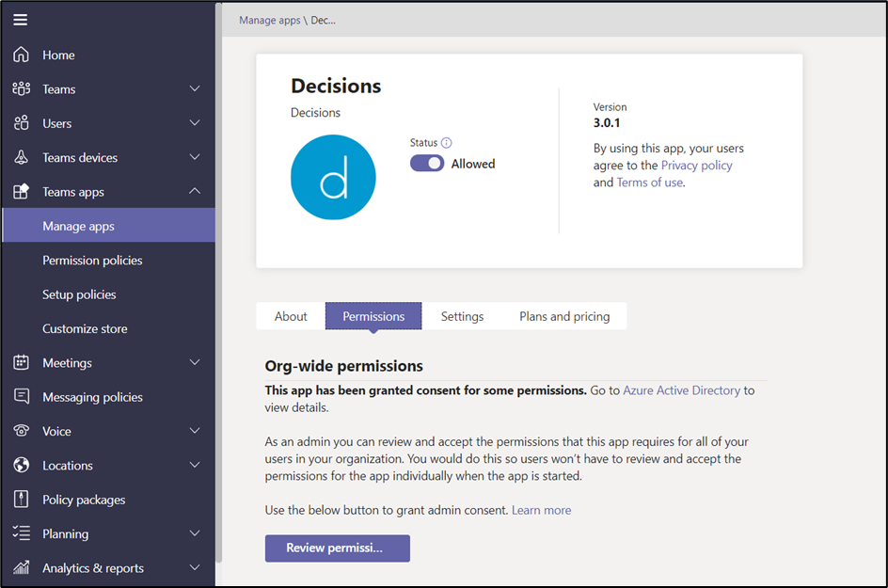Click the Status info icon
The width and height of the screenshot is (888, 588).
tap(446, 143)
